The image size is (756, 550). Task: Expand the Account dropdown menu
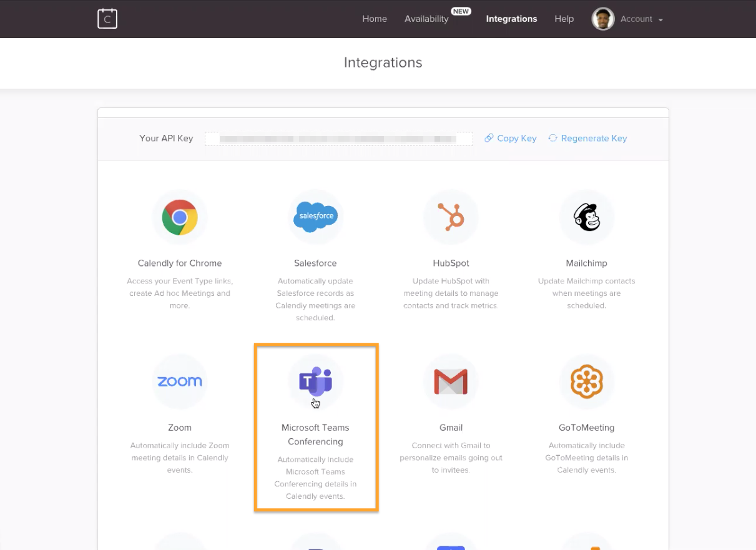pyautogui.click(x=641, y=19)
